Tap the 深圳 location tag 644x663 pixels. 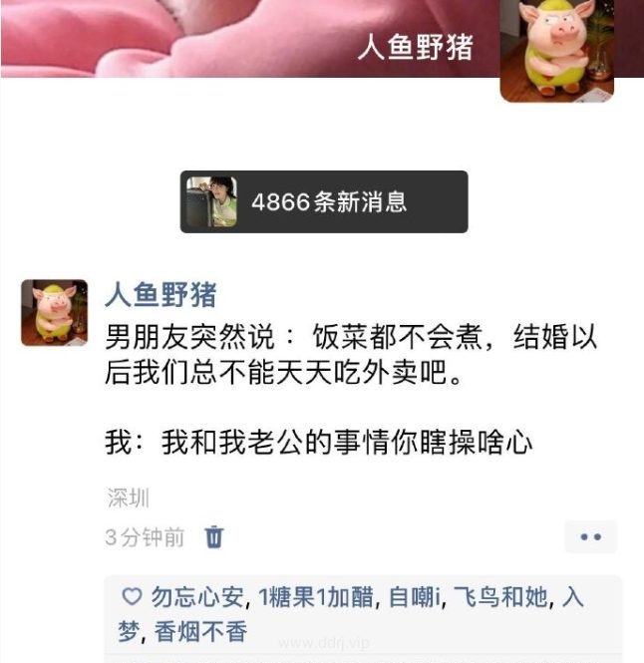(x=129, y=497)
